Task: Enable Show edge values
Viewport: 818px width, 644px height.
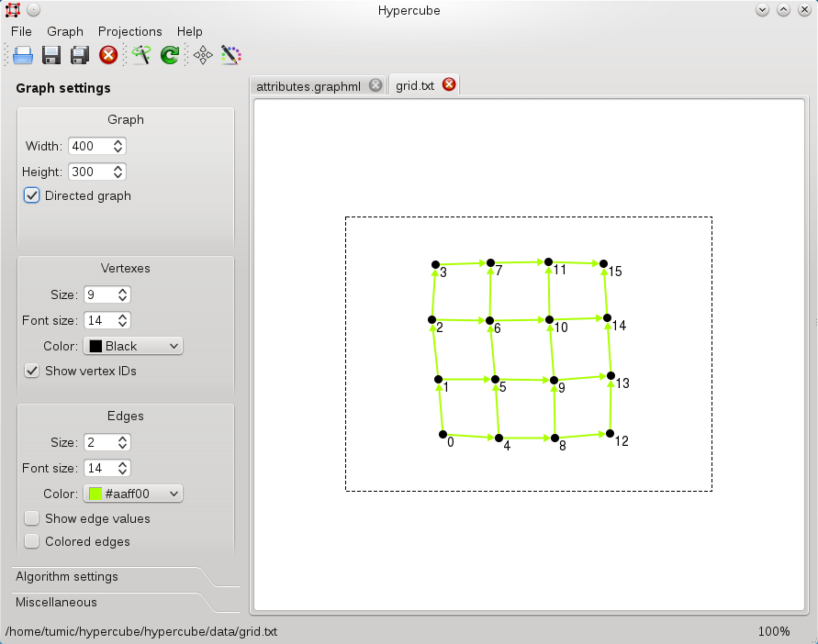Action: pyautogui.click(x=31, y=518)
